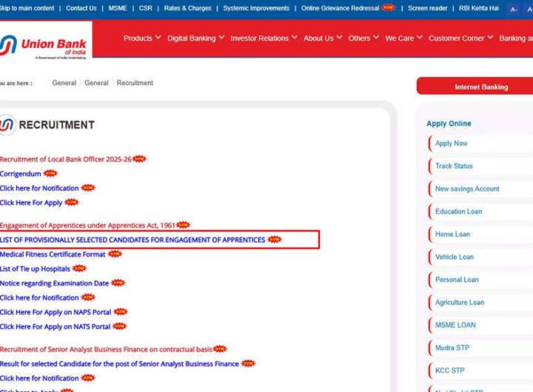The width and height of the screenshot is (533, 392).
Task: Open Notice regarding Examination Date
Action: pos(54,283)
